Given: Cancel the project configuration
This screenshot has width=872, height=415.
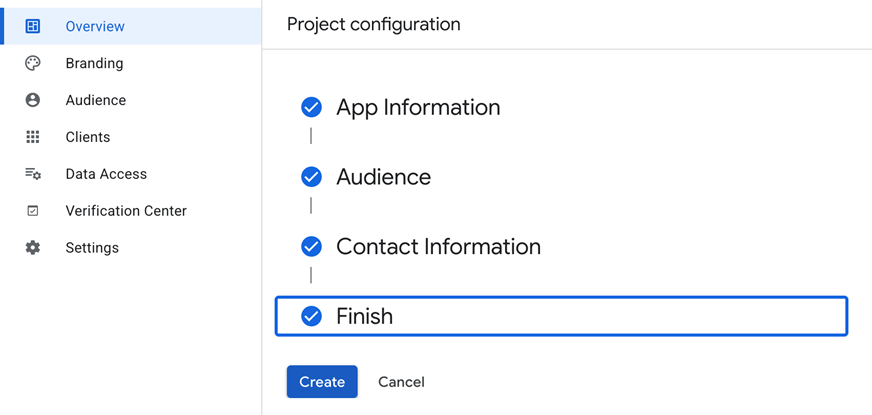Looking at the screenshot, I should click(401, 382).
